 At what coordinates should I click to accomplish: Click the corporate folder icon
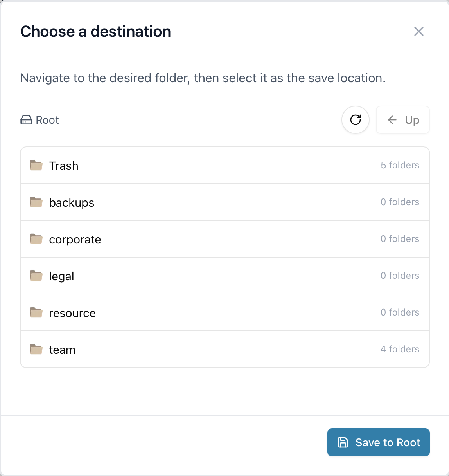(36, 239)
